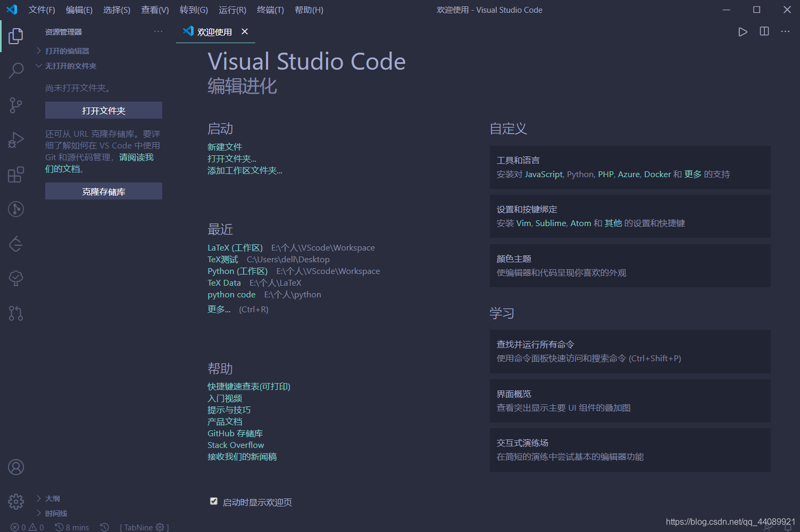Toggle 启动时显示欢迎页 checkbox
The image size is (800, 532).
(214, 501)
